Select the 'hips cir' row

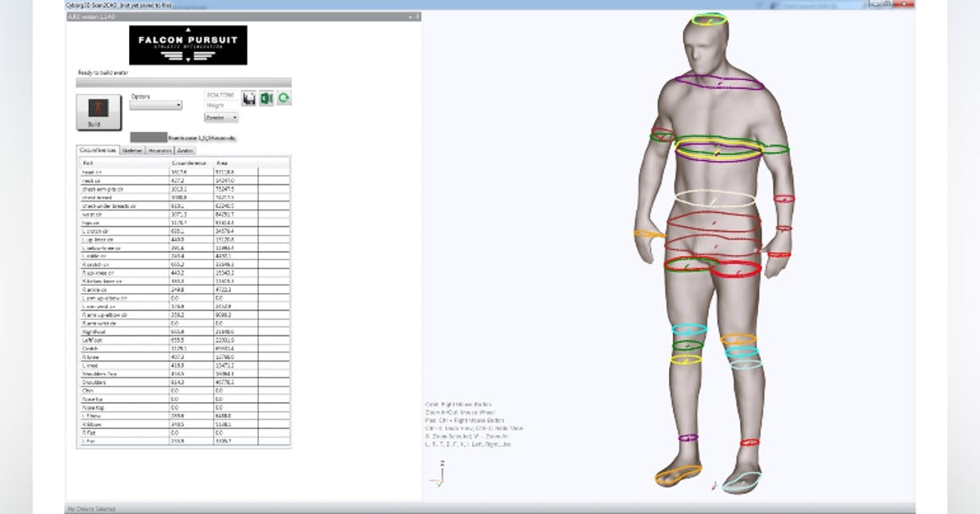tap(184, 223)
